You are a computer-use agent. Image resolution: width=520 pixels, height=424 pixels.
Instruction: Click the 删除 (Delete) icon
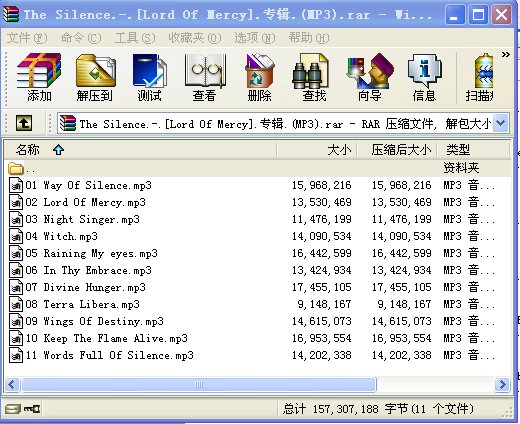point(260,77)
